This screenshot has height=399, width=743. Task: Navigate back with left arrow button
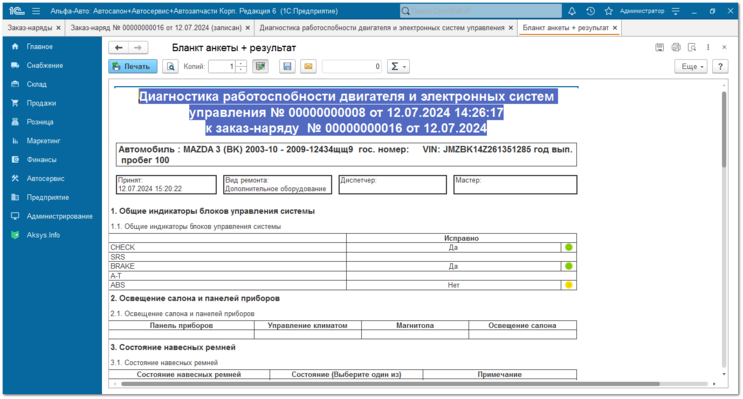click(118, 47)
